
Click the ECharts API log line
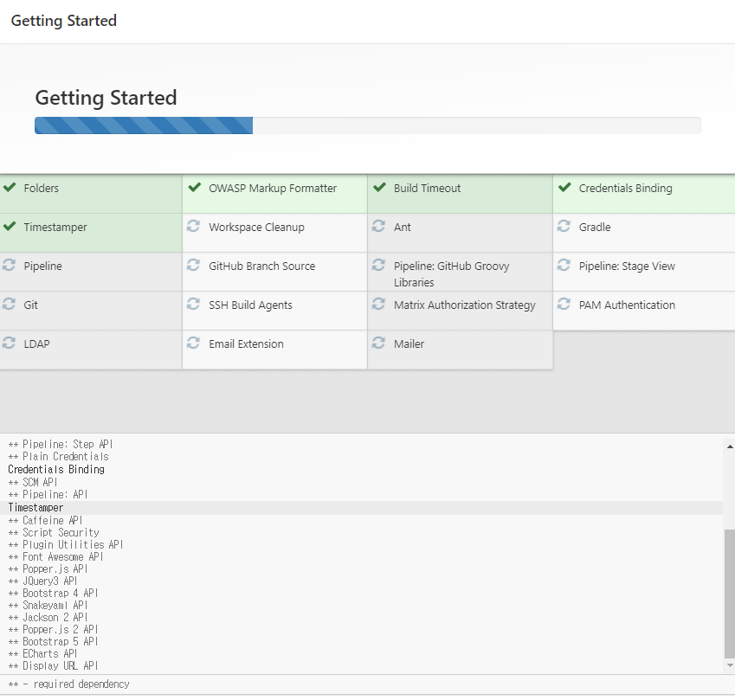point(42,653)
